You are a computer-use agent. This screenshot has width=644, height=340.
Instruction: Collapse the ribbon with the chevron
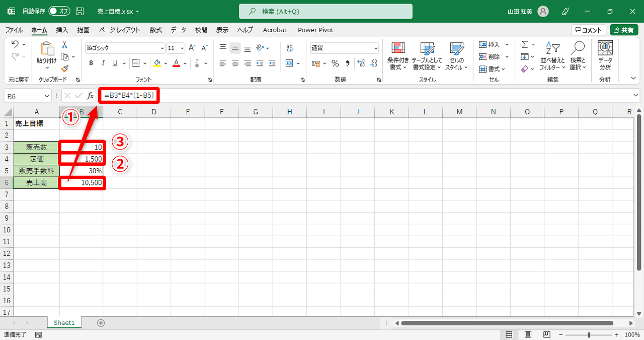[633, 79]
